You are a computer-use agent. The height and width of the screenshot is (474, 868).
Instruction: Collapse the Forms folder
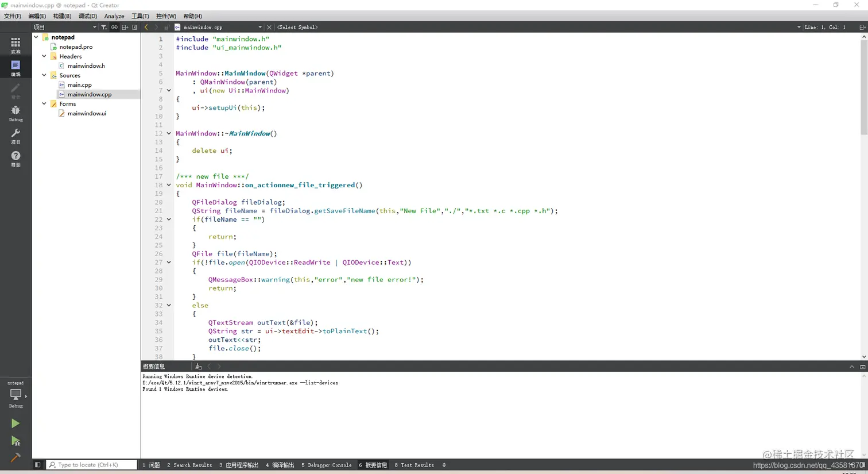pos(44,104)
